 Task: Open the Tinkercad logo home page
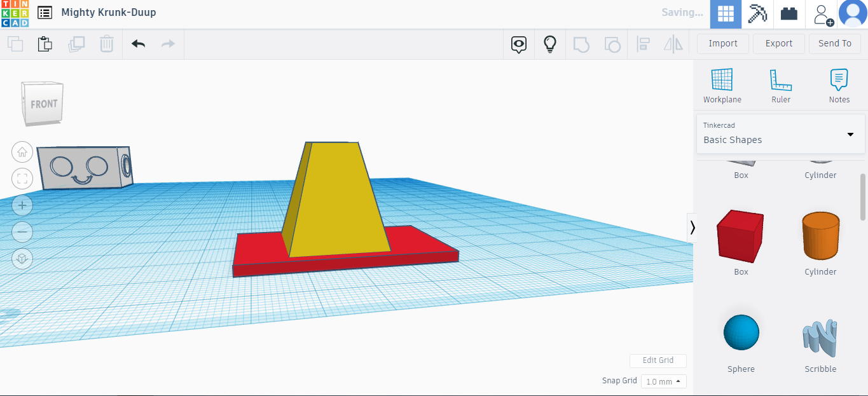(15, 13)
